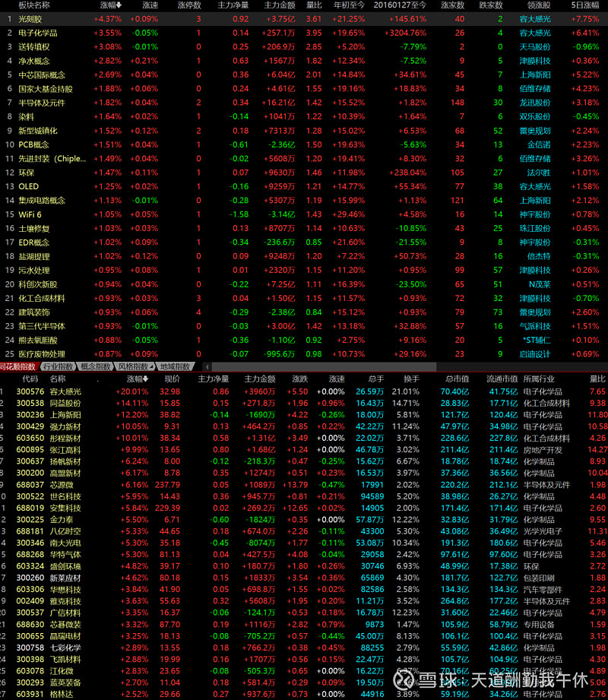608x700 pixels.
Task: Open leading stock N茂莱
Action: [540, 284]
